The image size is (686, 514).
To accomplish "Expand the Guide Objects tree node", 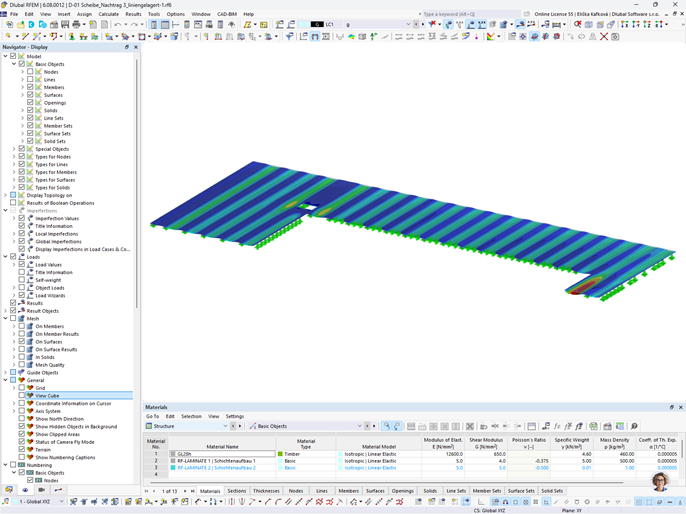I will click(5, 372).
